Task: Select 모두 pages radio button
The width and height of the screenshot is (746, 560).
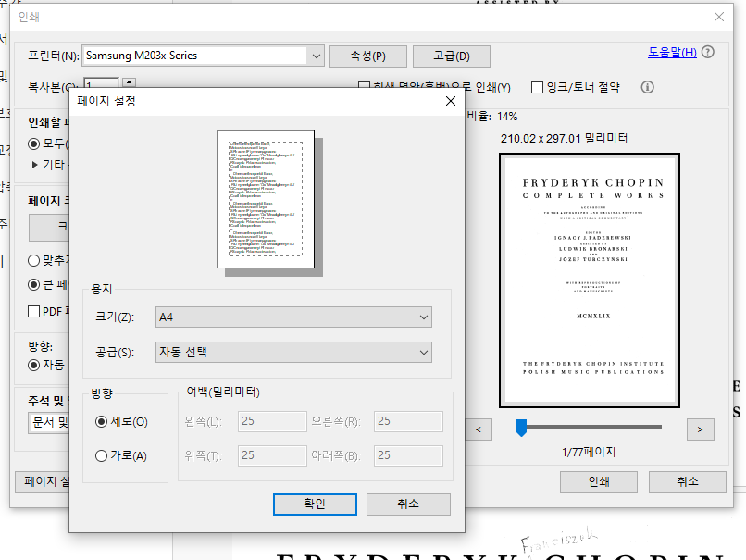Action: pos(33,143)
